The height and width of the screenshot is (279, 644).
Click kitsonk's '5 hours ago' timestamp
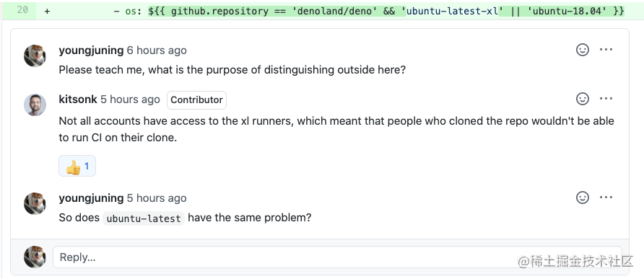tap(130, 99)
